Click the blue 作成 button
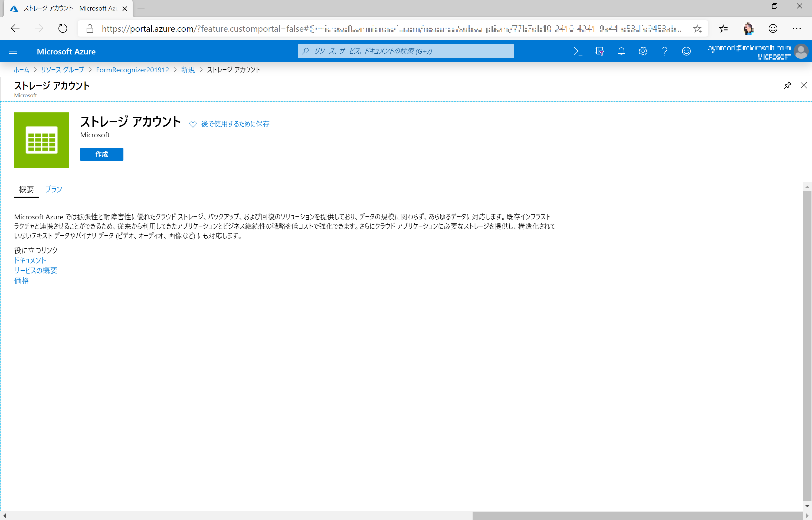 101,154
